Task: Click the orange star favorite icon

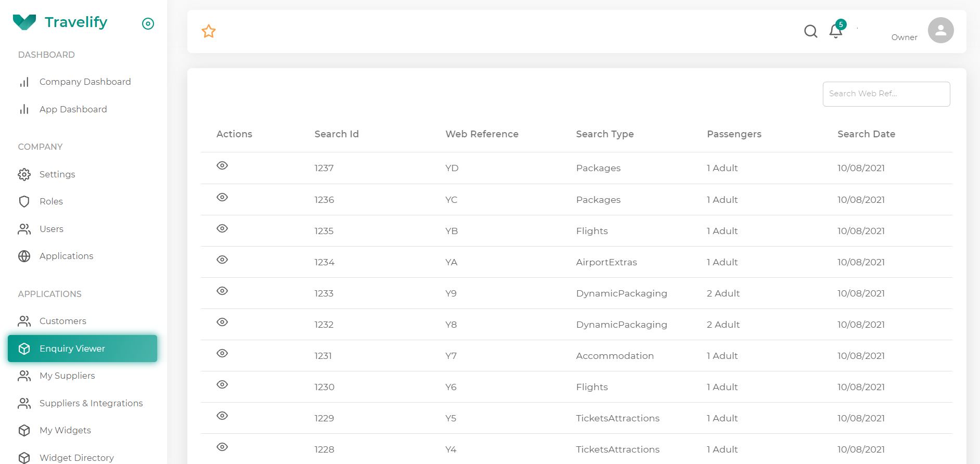Action: [x=209, y=31]
